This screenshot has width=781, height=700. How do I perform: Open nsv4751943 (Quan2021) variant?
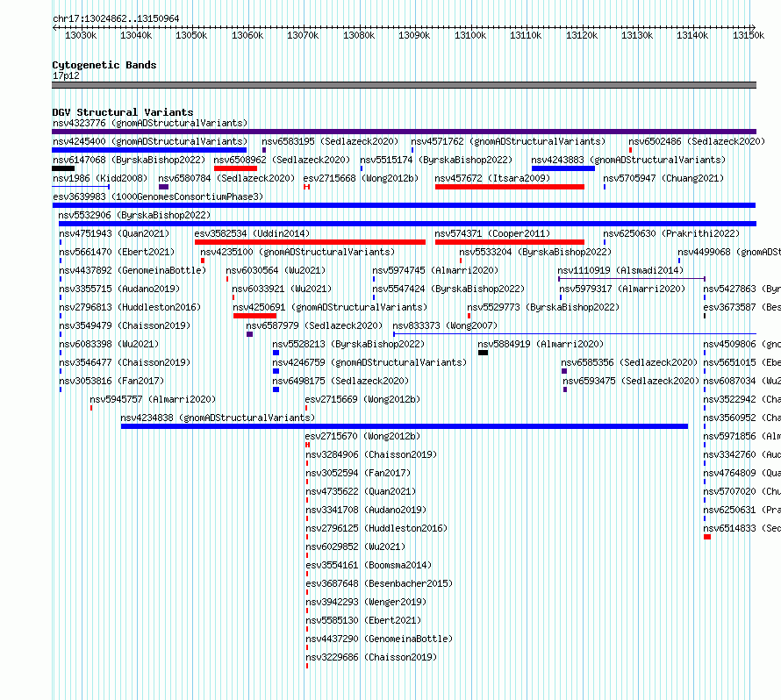114,233
